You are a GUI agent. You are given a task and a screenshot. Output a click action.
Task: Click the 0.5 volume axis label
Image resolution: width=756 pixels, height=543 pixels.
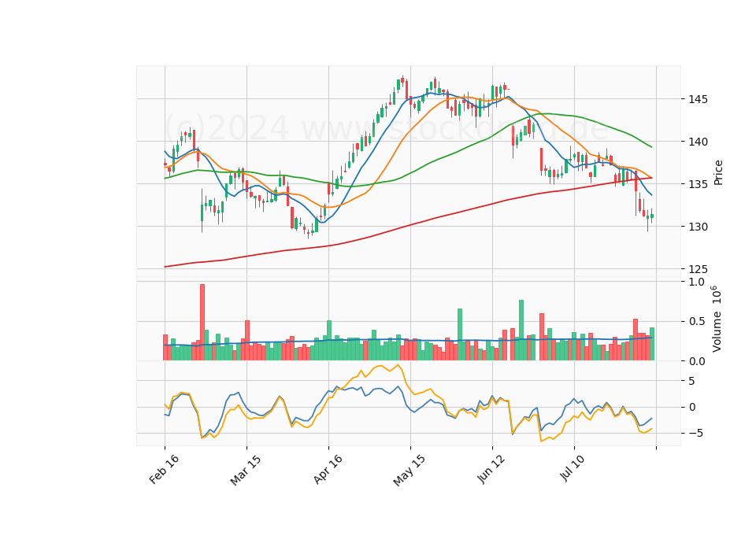696,321
